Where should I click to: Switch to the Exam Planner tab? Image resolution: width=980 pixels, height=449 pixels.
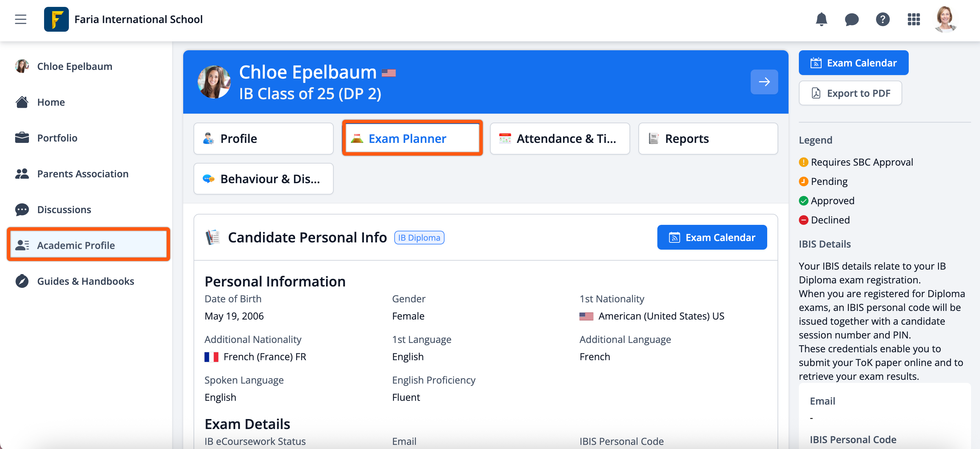[412, 138]
